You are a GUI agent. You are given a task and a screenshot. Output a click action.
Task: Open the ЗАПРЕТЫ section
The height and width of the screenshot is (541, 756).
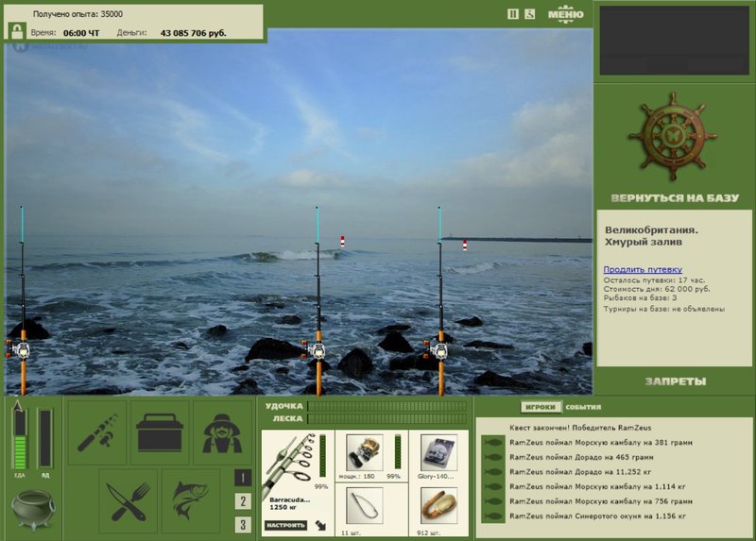pos(676,381)
